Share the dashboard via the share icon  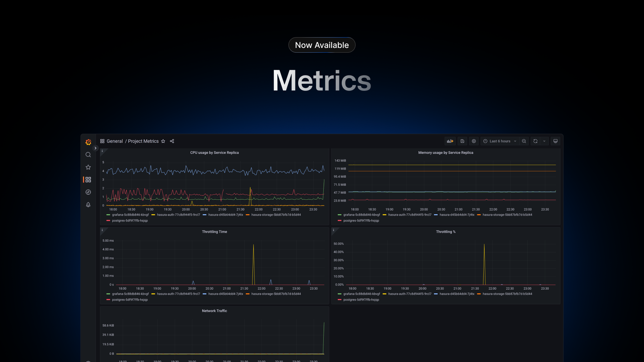[x=172, y=141]
